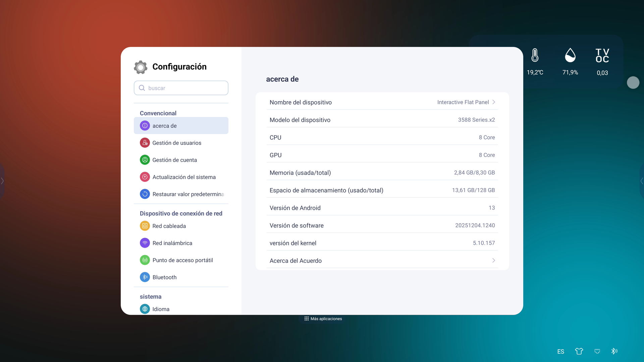Click the 71,9% humidity reading
Image resolution: width=644 pixels, height=362 pixels.
click(x=570, y=72)
